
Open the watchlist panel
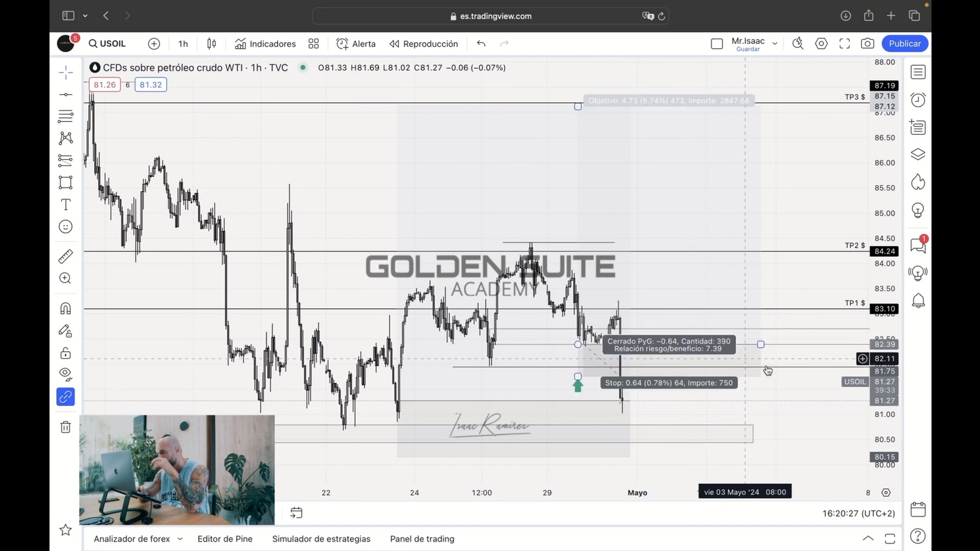click(x=918, y=72)
